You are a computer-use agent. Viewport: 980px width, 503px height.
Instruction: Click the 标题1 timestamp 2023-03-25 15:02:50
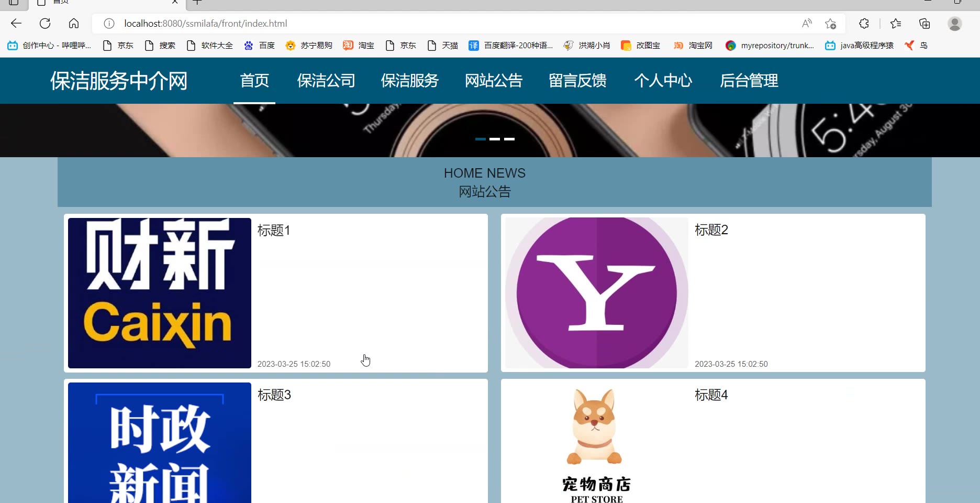tap(294, 364)
